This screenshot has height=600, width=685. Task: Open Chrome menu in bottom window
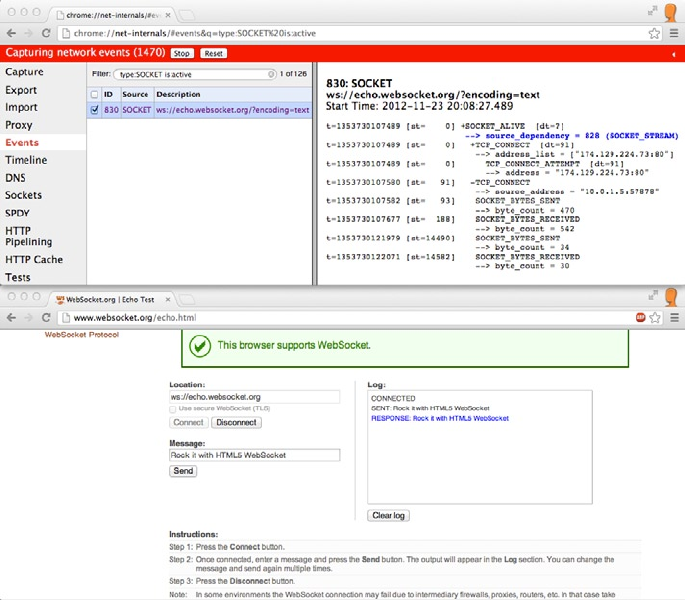[x=675, y=318]
